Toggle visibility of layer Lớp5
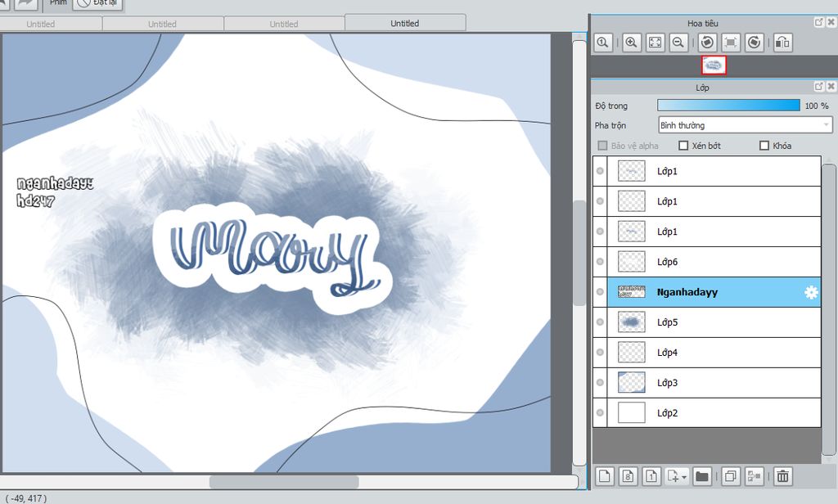 click(x=600, y=322)
